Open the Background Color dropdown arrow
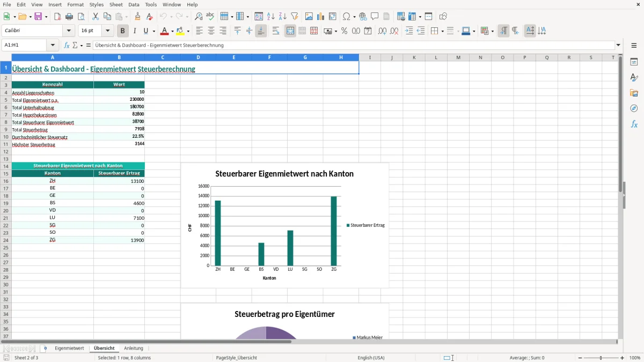 coord(188,31)
